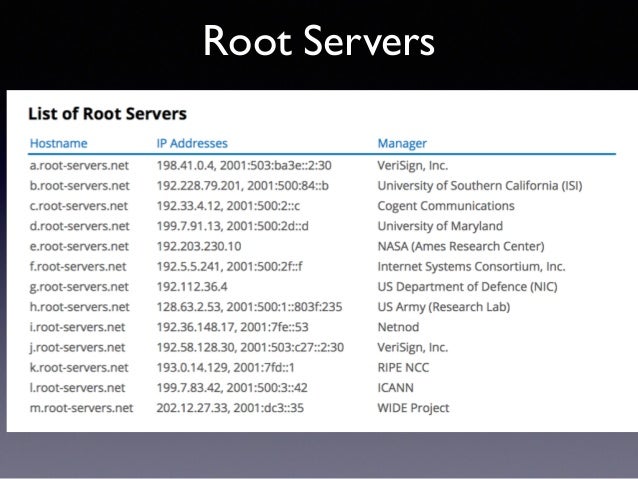The width and height of the screenshot is (638, 479).
Task: Select IP cell 198.41.0.4, 2001:503:ba3e::2:30
Action: (244, 166)
